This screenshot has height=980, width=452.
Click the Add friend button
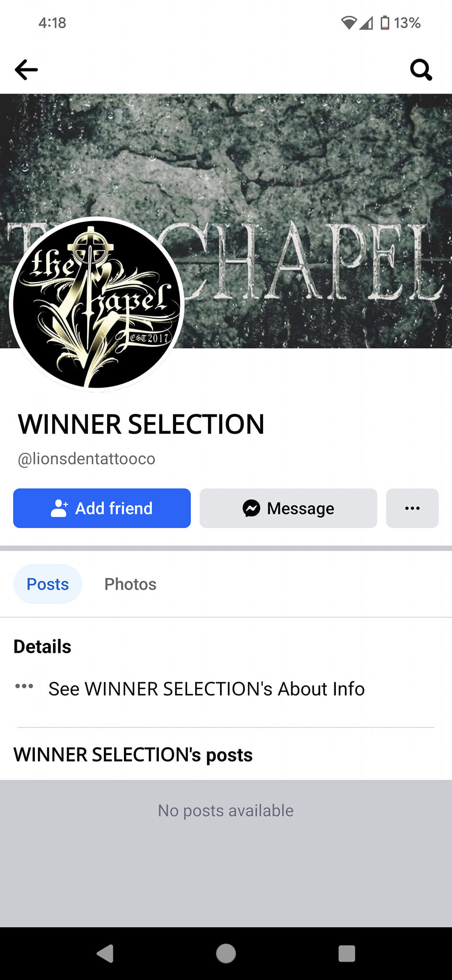pos(102,508)
